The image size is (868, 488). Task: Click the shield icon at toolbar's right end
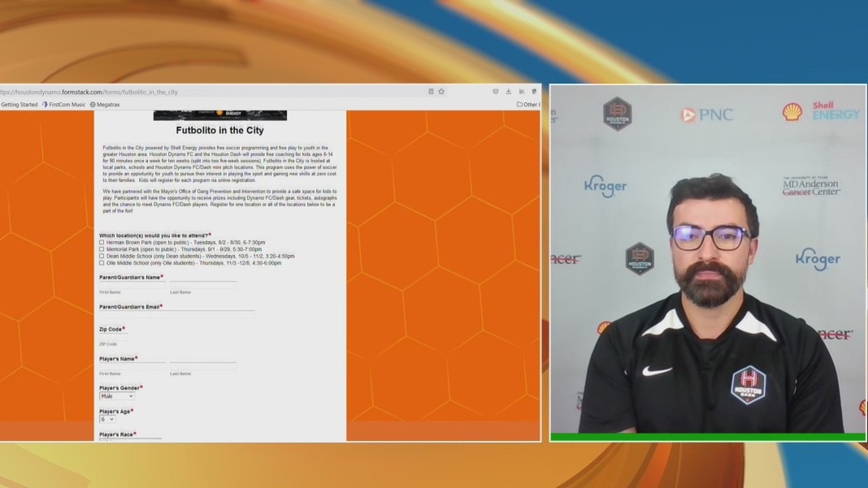[534, 92]
